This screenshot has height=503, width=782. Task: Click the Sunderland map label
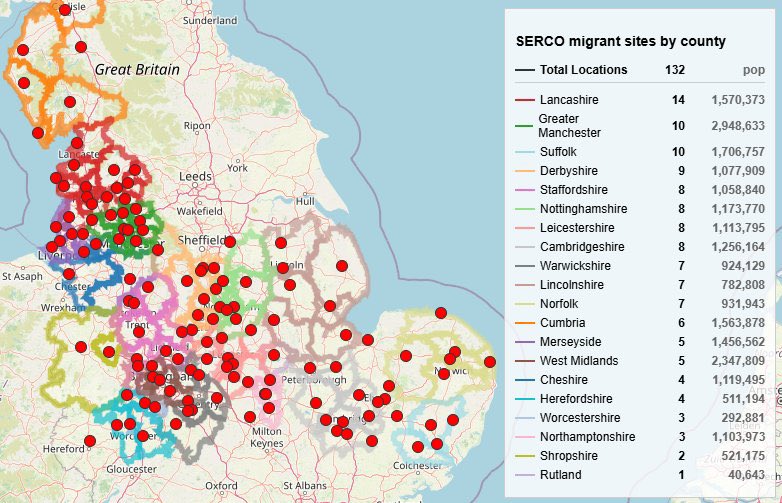point(210,20)
